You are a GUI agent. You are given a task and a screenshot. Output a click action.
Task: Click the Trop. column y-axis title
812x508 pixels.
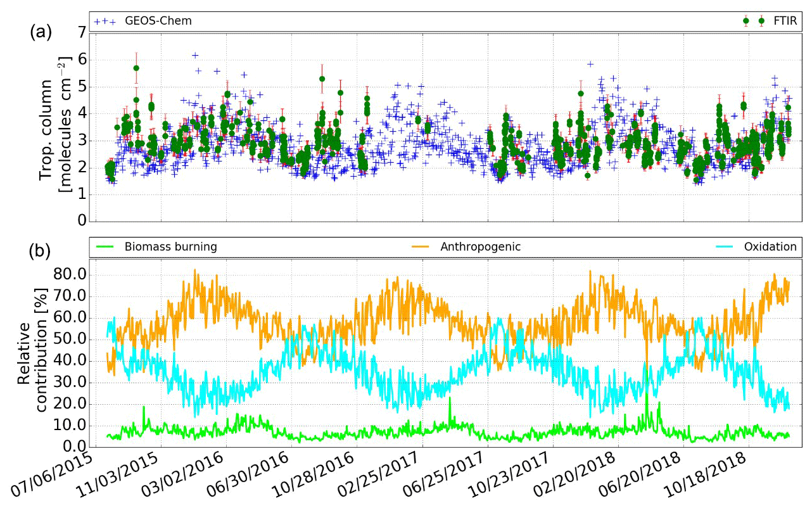[x=54, y=125]
